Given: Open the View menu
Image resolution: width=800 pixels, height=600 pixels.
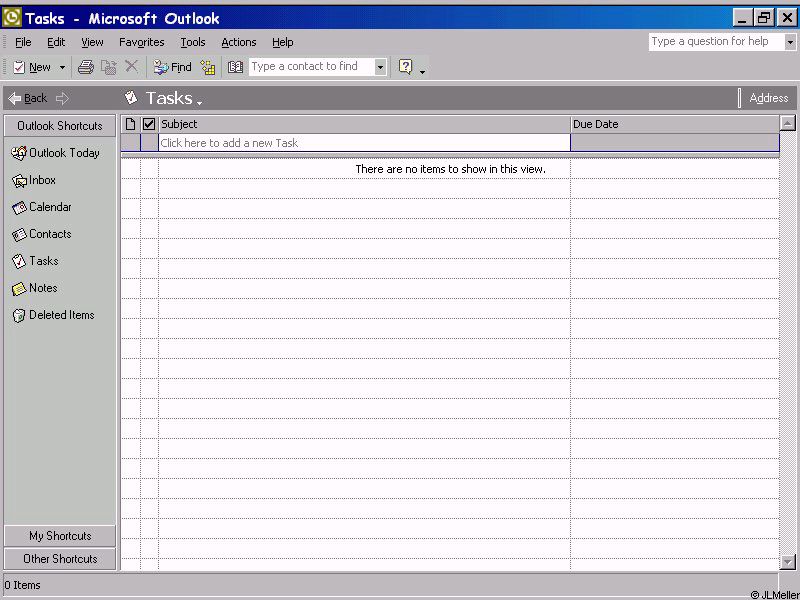Looking at the screenshot, I should tap(92, 42).
